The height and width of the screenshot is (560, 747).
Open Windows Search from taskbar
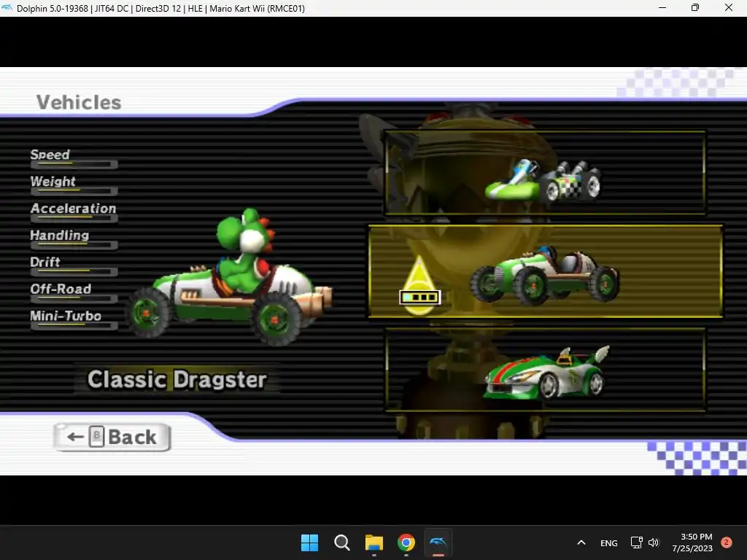click(341, 542)
